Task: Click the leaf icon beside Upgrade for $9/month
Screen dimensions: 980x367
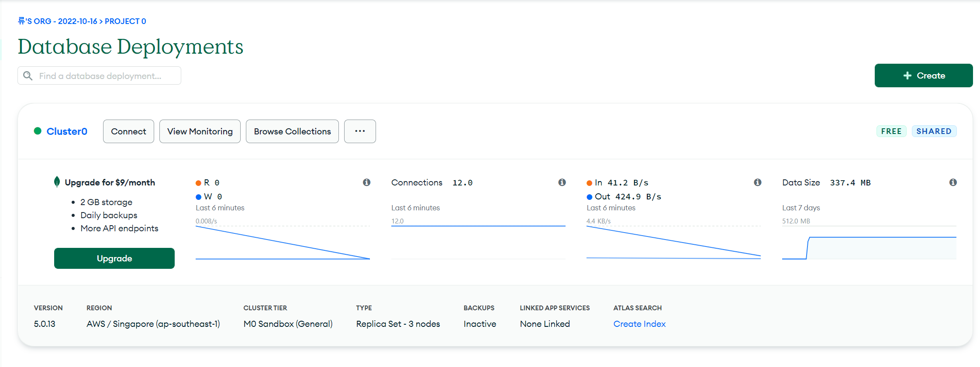Action: [x=57, y=182]
